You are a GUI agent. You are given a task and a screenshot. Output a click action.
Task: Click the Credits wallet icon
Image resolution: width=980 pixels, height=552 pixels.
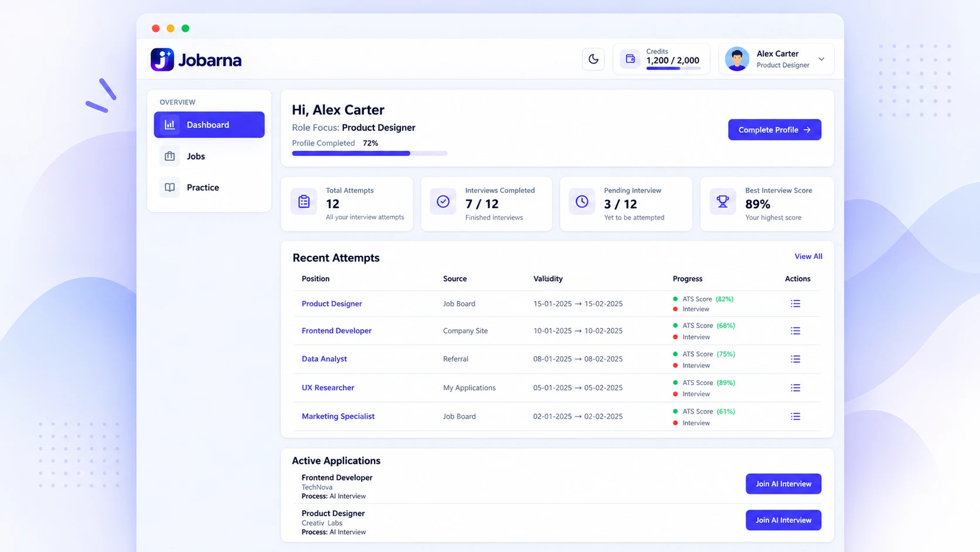pos(630,59)
